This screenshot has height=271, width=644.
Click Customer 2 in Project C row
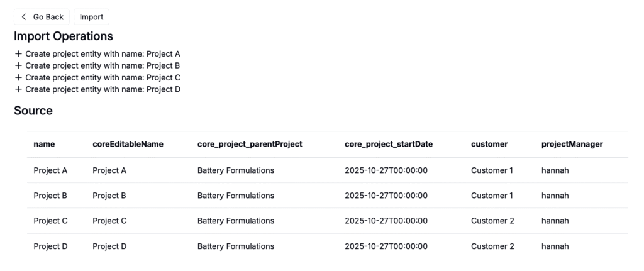492,221
